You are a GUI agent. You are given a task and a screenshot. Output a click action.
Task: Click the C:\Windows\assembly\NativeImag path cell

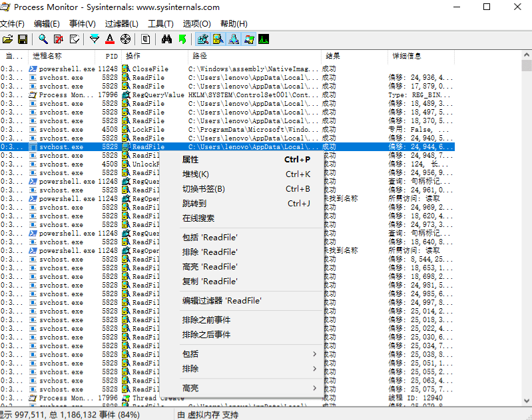pos(253,69)
